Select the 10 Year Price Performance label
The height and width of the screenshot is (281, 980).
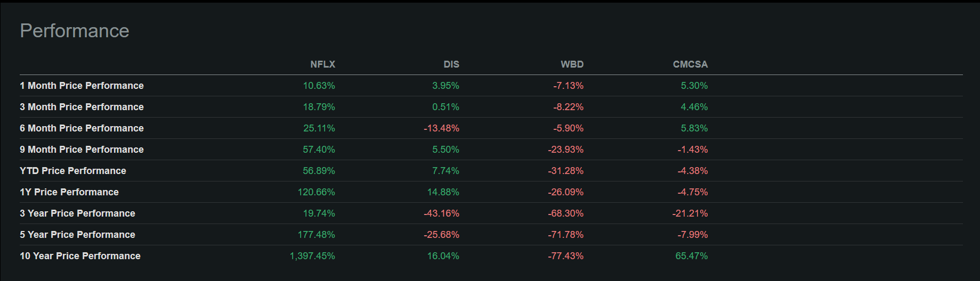pyautogui.click(x=80, y=256)
